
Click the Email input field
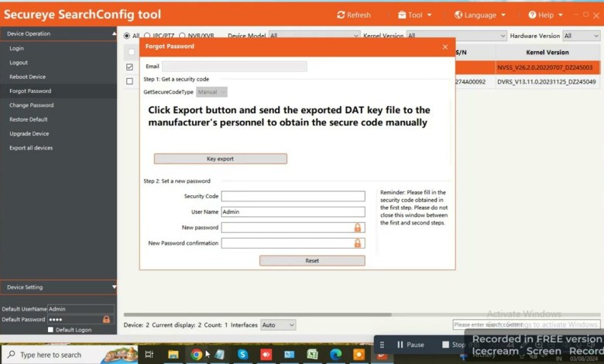(235, 67)
